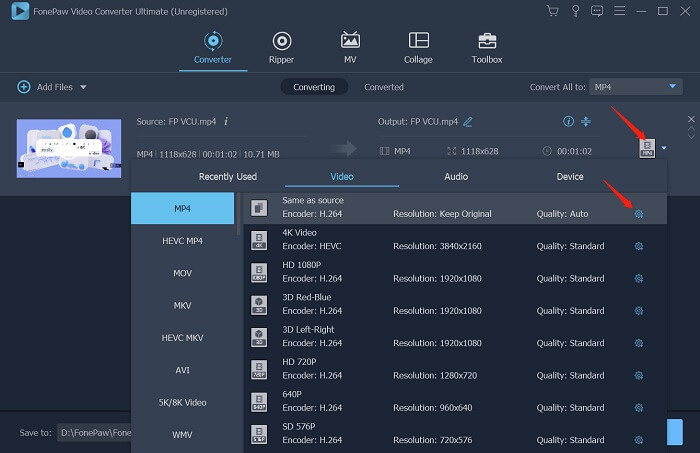Open settings gear for 3D Left-Right
The width and height of the screenshot is (700, 453).
point(639,343)
